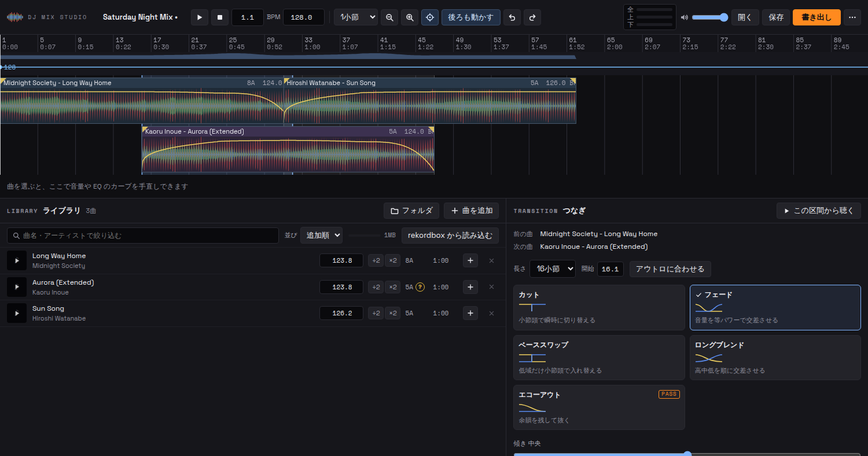Click the key warning question mark on Aurora
Viewport: 868px width, 456px height.
click(420, 287)
